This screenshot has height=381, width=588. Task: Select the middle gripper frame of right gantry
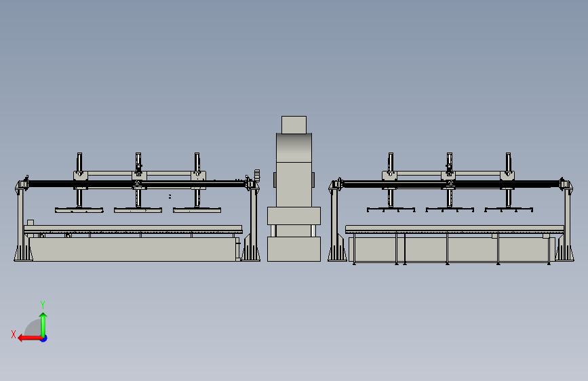pos(450,209)
